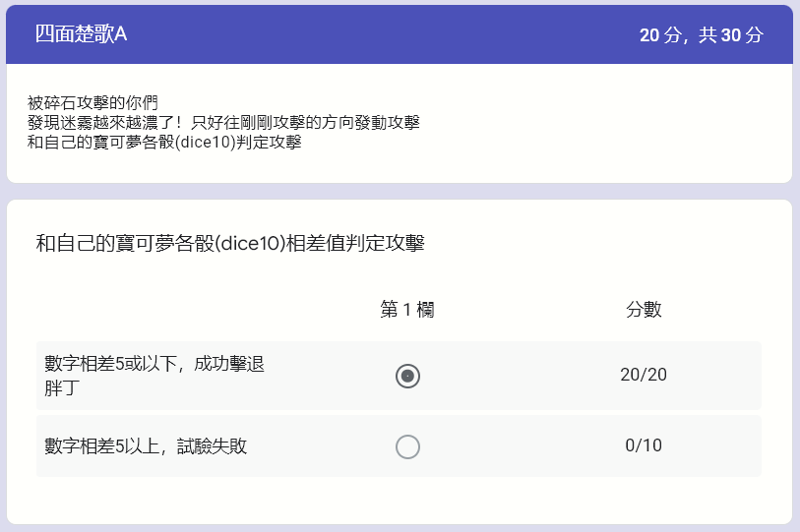Click the 分數 column header
This screenshot has height=532, width=800.
tap(644, 309)
